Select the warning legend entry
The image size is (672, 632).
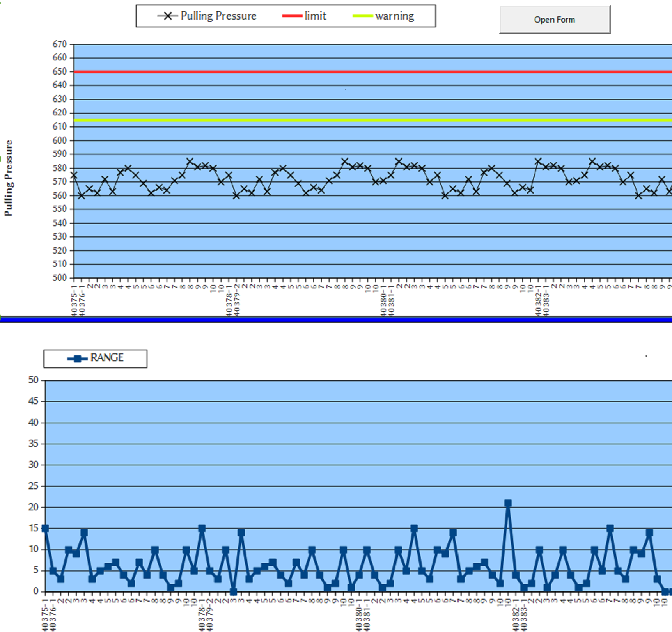383,16
